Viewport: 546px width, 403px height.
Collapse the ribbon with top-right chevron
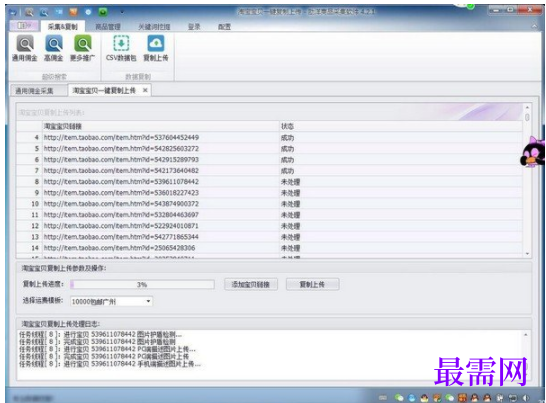click(534, 26)
